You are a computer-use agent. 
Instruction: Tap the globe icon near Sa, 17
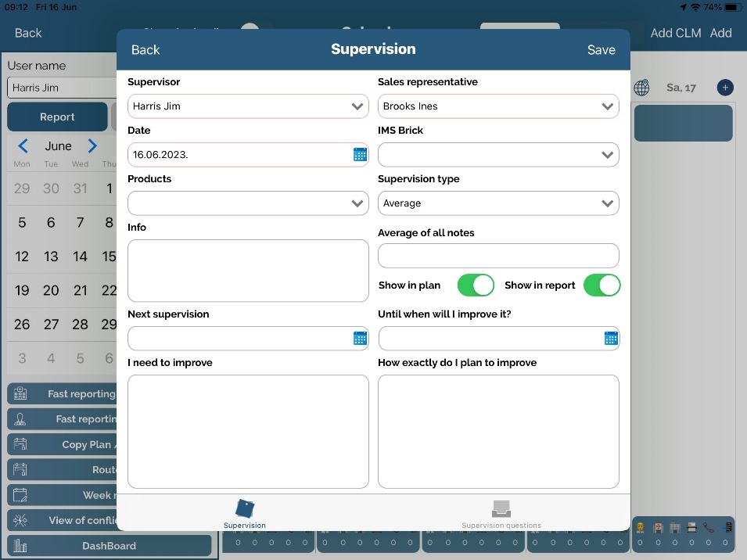(641, 88)
